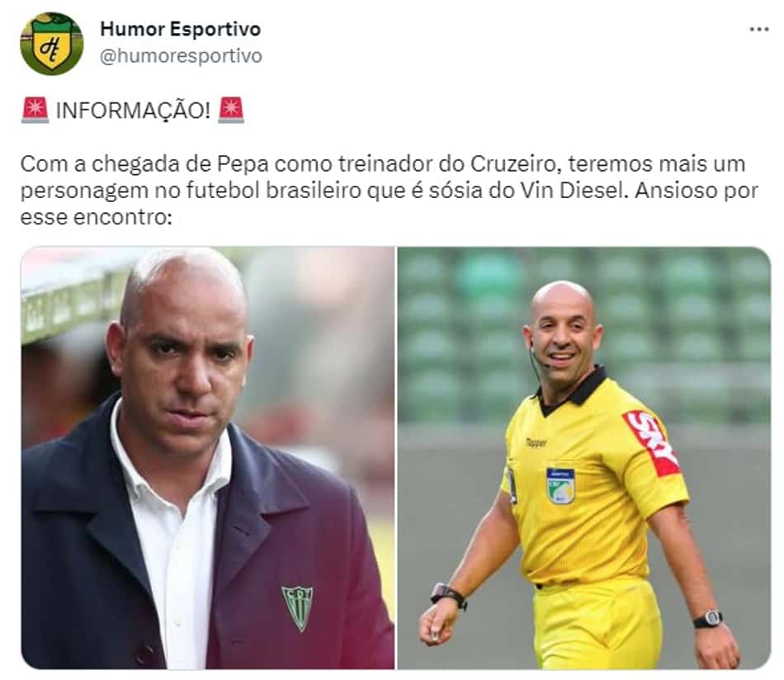This screenshot has height=680, width=784.
Task: Click the black wristwatch near the image edge
Action: (707, 619)
